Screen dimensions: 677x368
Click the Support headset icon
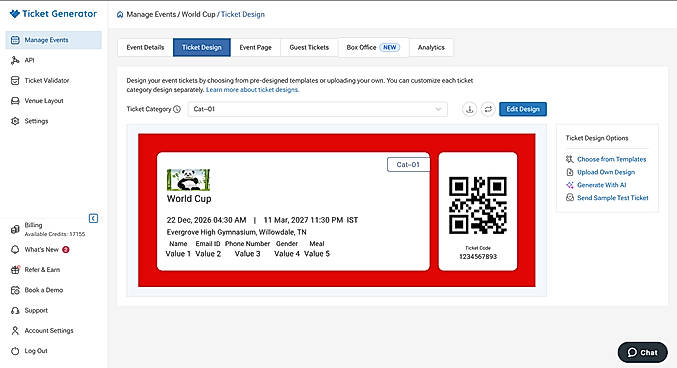click(x=15, y=310)
